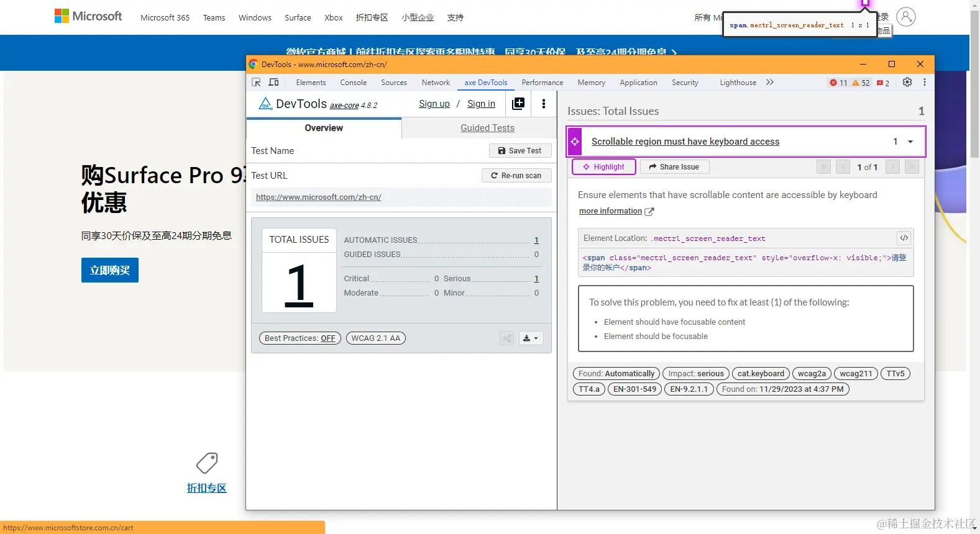
Task: Open the Performance tab
Action: [x=543, y=83]
